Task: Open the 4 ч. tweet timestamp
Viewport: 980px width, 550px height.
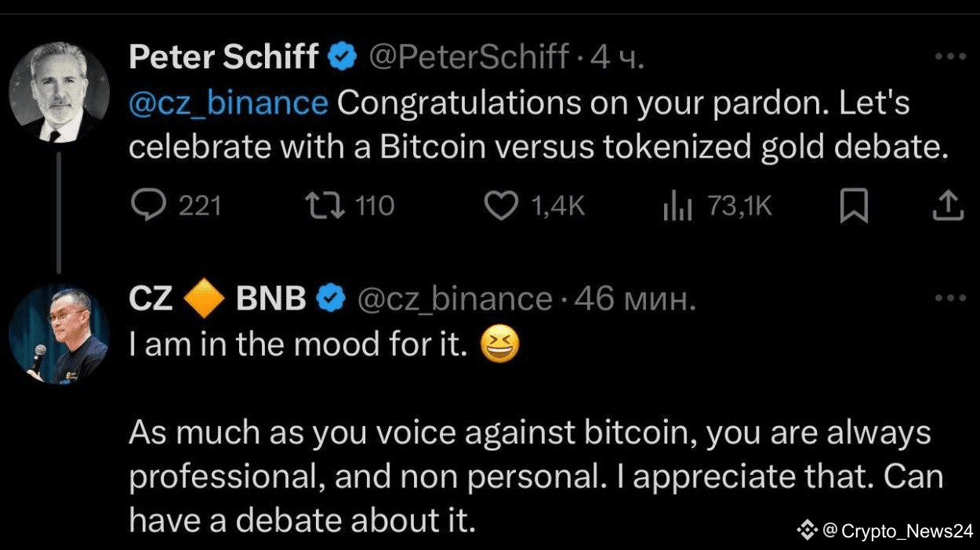Action: click(617, 56)
